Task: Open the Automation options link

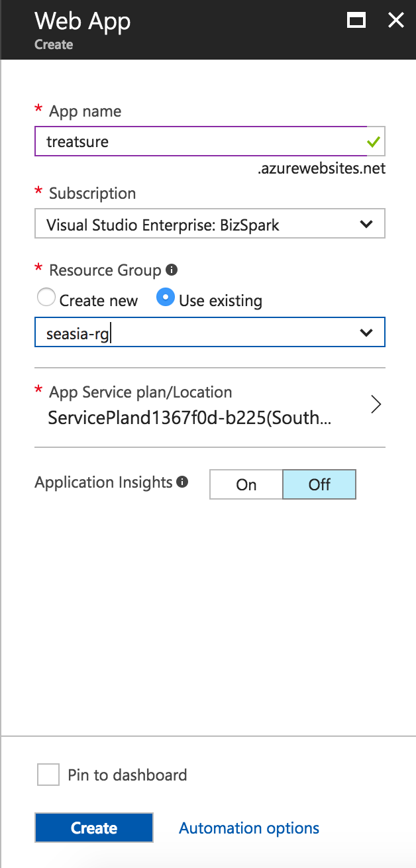Action: [x=249, y=828]
